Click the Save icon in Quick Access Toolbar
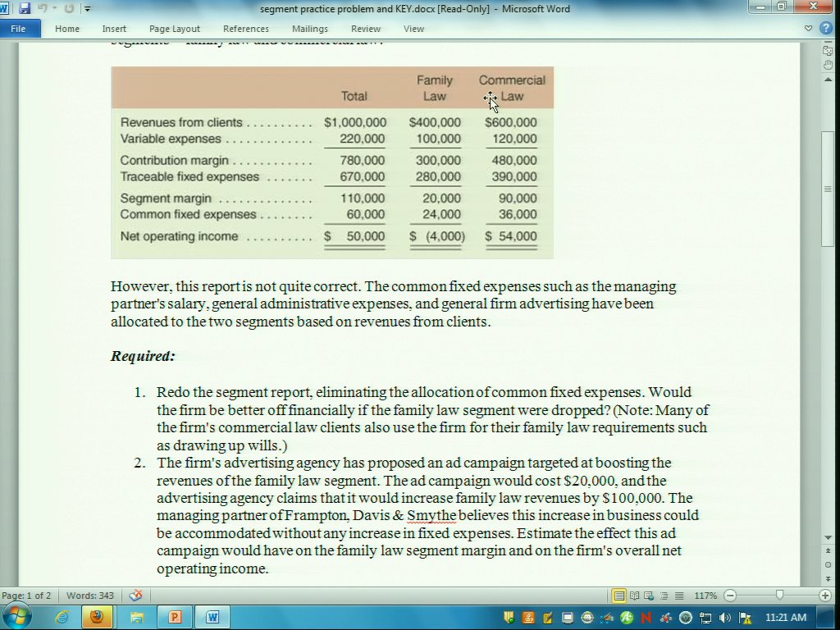The height and width of the screenshot is (630, 840). [25, 9]
